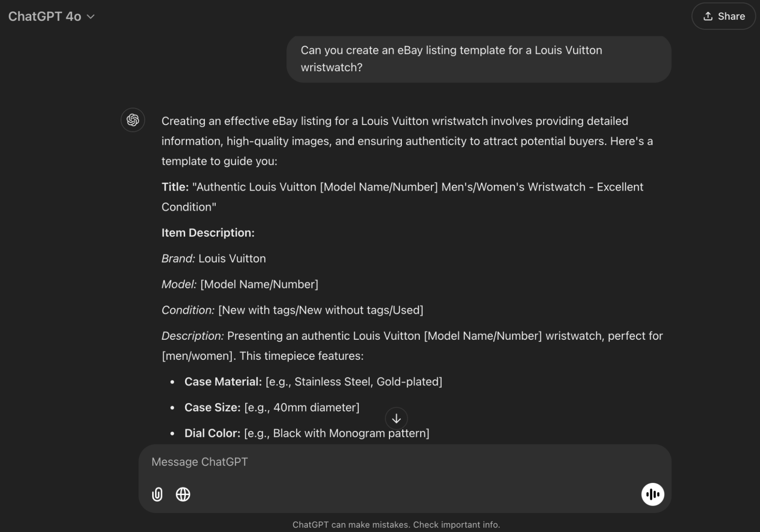
Task: Enable web search with the globe icon
Action: 183,494
